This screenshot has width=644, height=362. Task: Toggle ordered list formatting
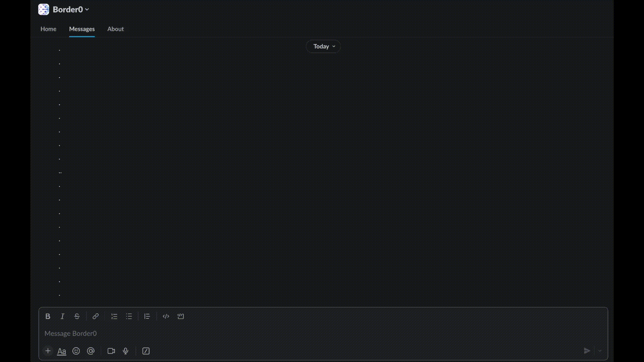tap(114, 316)
